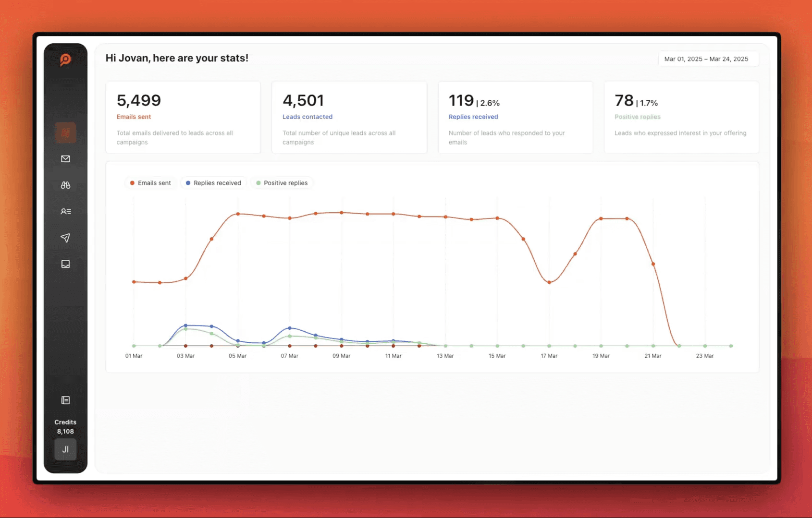The image size is (812, 518).
Task: Open the date range picker Mar 01 – Mar 24
Action: pos(708,59)
